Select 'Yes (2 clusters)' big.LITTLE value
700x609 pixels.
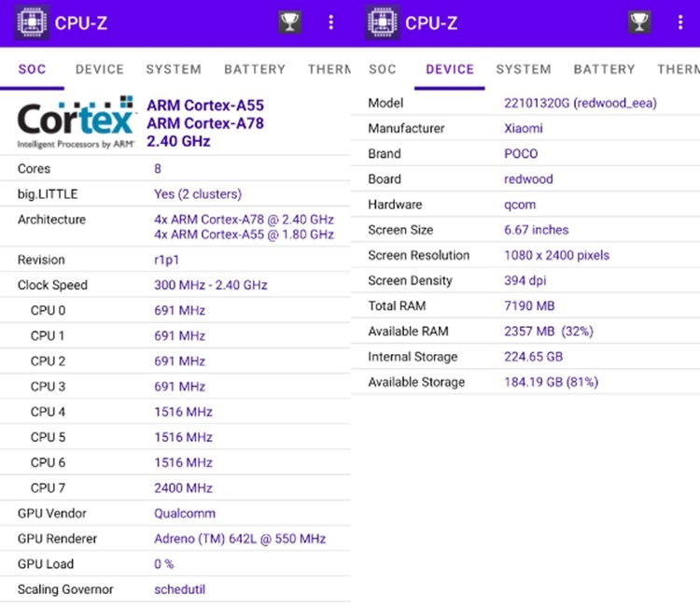point(198,194)
